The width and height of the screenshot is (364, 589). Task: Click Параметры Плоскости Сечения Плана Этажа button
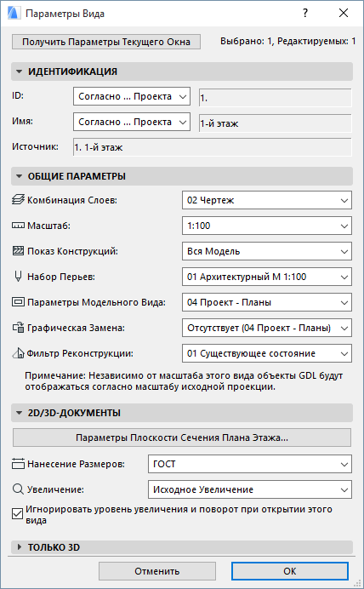(182, 437)
